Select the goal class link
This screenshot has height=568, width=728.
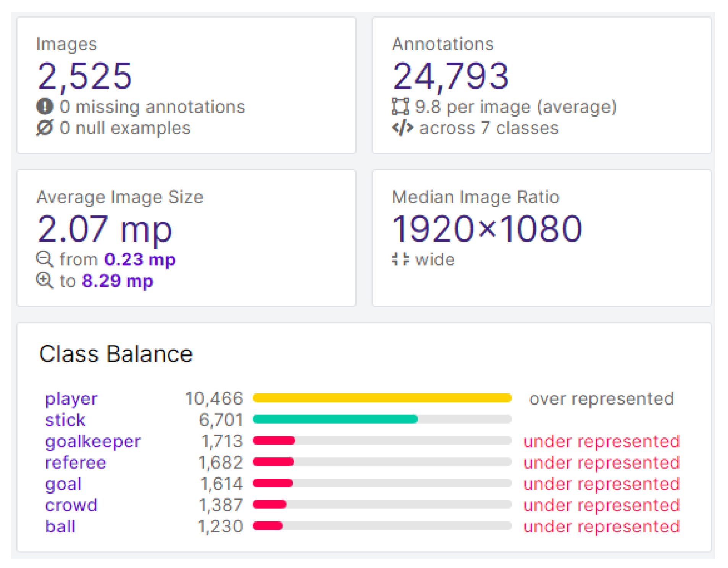pos(63,484)
